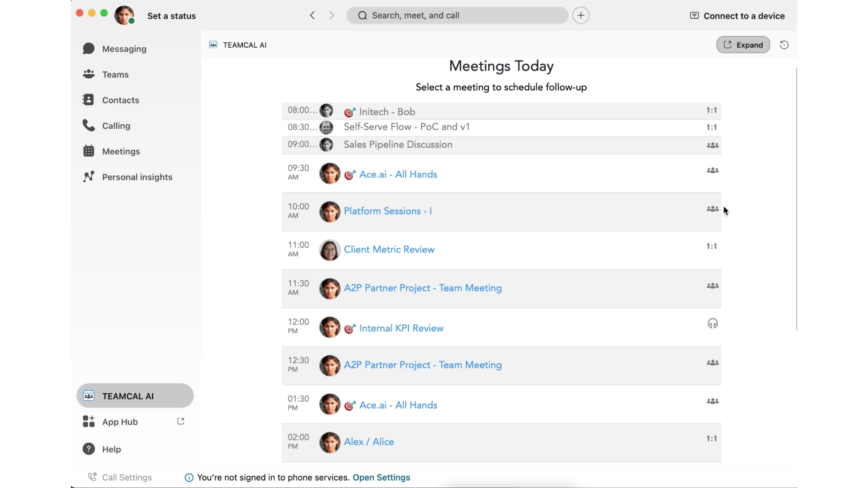
Task: Select the 12:30 PM A2P Partner Project meeting
Action: [x=501, y=366]
